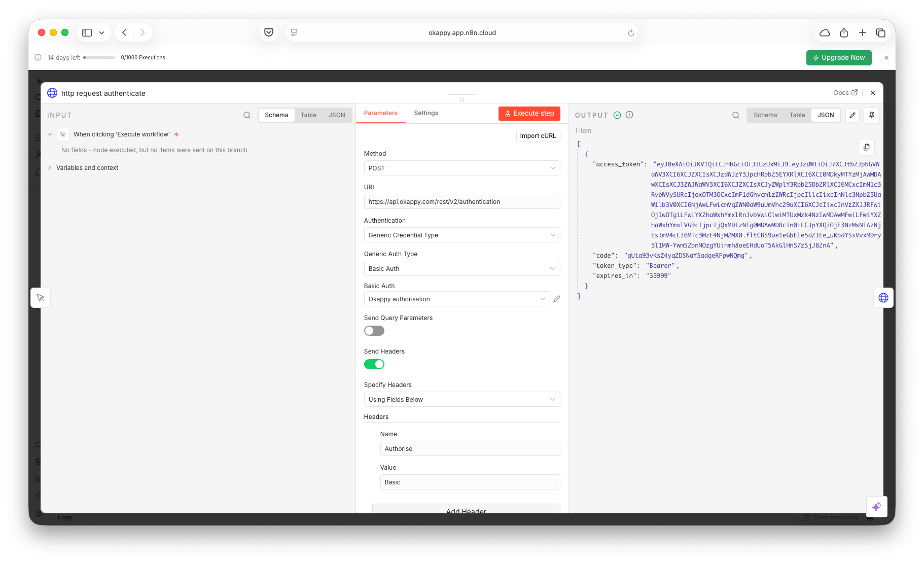
Task: Click the executions usage progress bar
Action: point(99,58)
